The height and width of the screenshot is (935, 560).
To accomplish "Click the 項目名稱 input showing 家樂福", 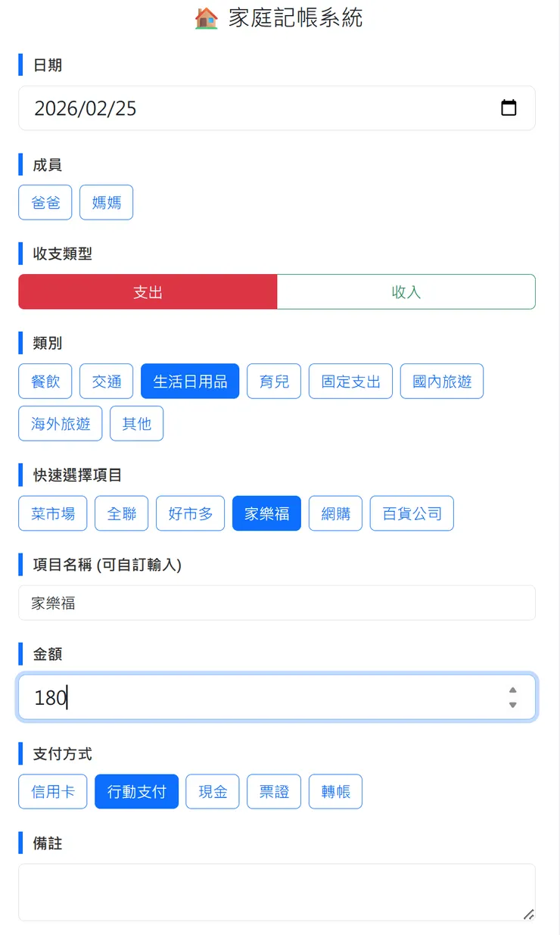I will pyautogui.click(x=276, y=603).
